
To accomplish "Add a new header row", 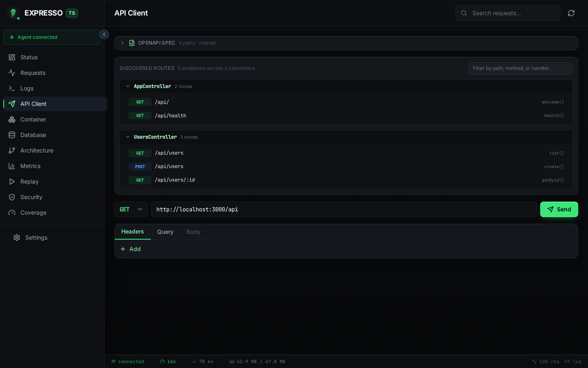I will pos(131,249).
